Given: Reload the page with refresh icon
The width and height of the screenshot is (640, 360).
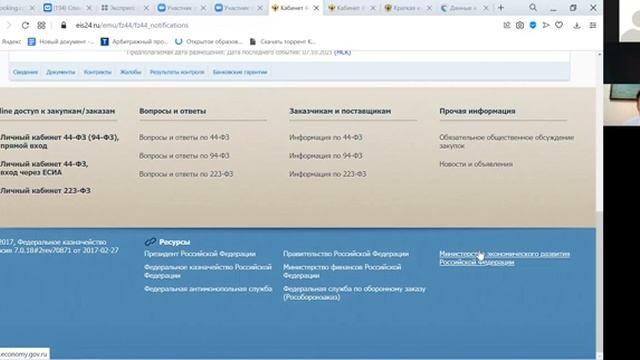Looking at the screenshot, I should [25, 25].
